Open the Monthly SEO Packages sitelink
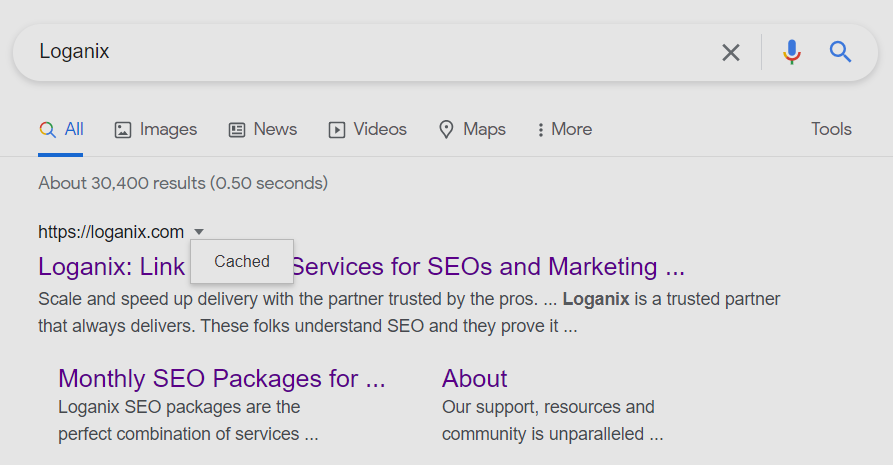 222,378
